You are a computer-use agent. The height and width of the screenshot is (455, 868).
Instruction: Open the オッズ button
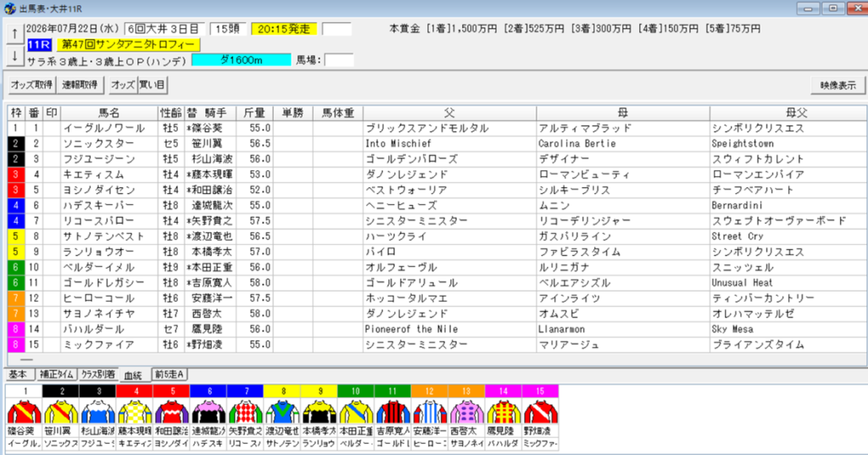122,86
